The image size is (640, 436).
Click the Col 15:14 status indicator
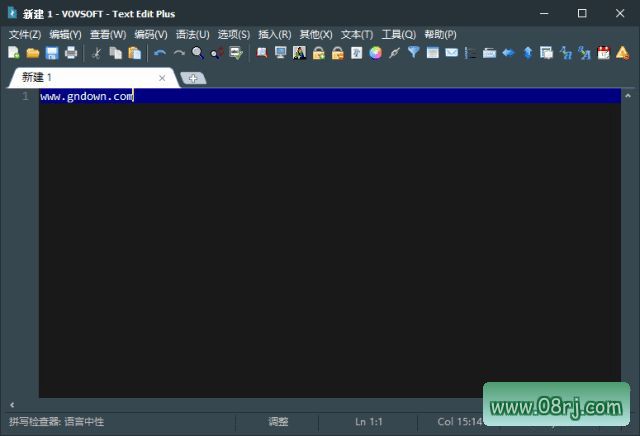click(x=460, y=421)
